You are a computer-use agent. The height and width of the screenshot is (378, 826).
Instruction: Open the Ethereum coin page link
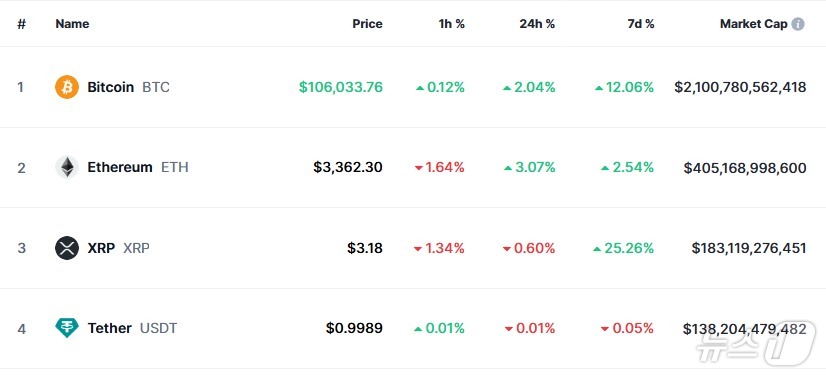[x=120, y=167]
